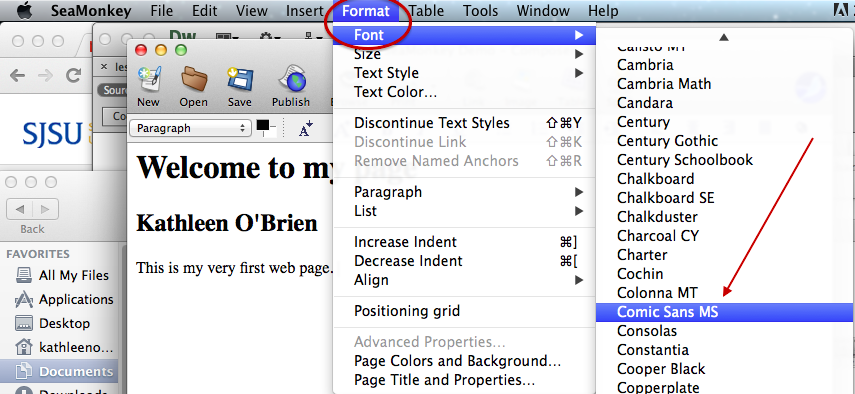Image resolution: width=855 pixels, height=394 pixels.
Task: Choose Increase Indent
Action: coord(465,242)
